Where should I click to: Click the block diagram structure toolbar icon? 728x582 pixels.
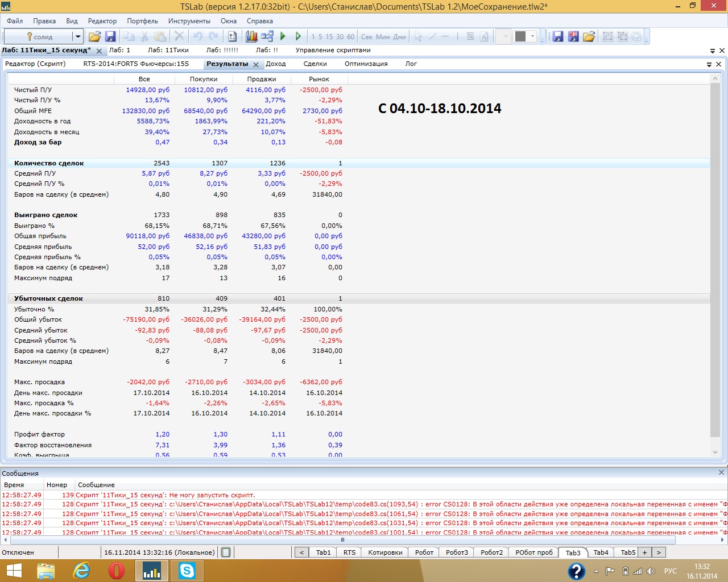point(267,36)
